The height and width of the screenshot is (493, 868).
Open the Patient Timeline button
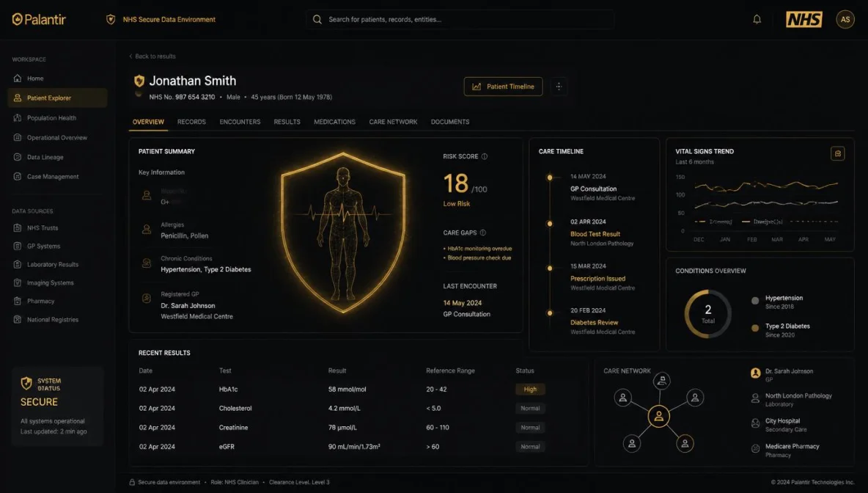503,87
